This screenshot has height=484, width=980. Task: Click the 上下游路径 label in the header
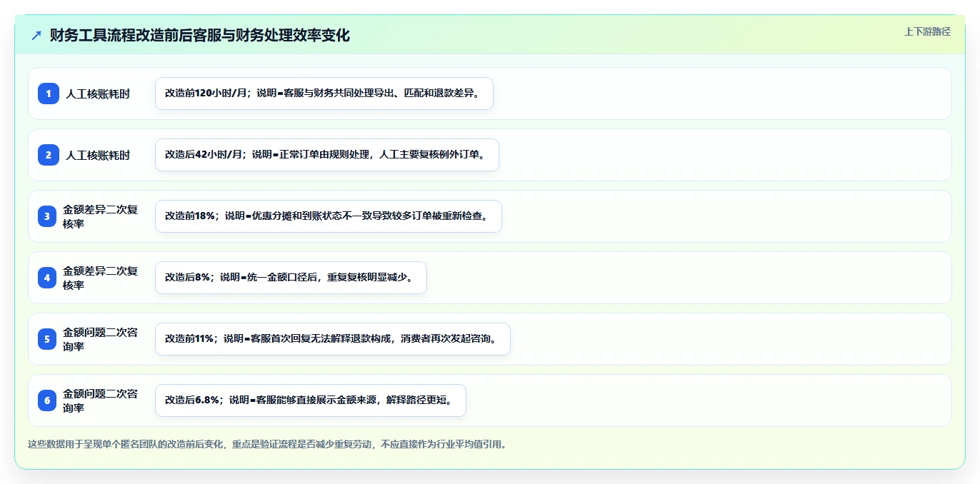coord(927,31)
